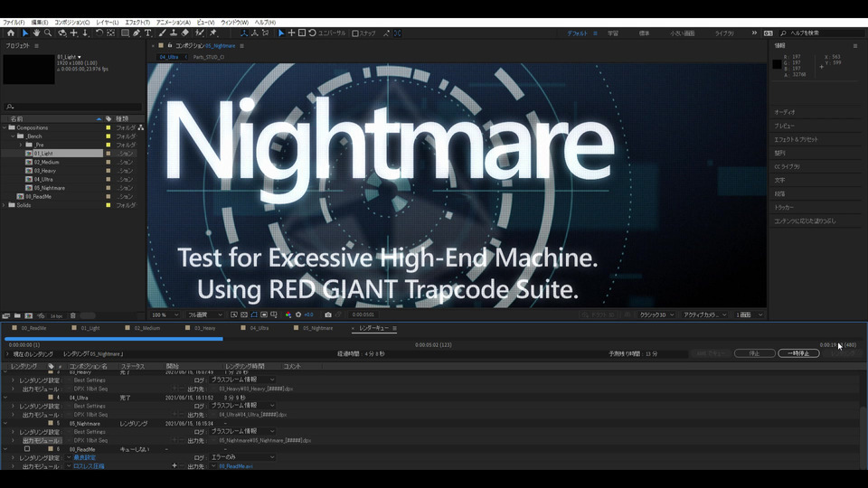Image resolution: width=868 pixels, height=488 pixels.
Task: Check the render checkbox for 00_ReadMe queue item
Action: (x=27, y=449)
